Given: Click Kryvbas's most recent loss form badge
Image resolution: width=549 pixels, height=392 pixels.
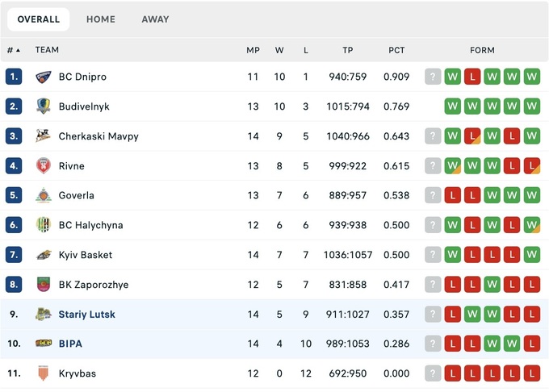Looking at the screenshot, I should (x=453, y=373).
